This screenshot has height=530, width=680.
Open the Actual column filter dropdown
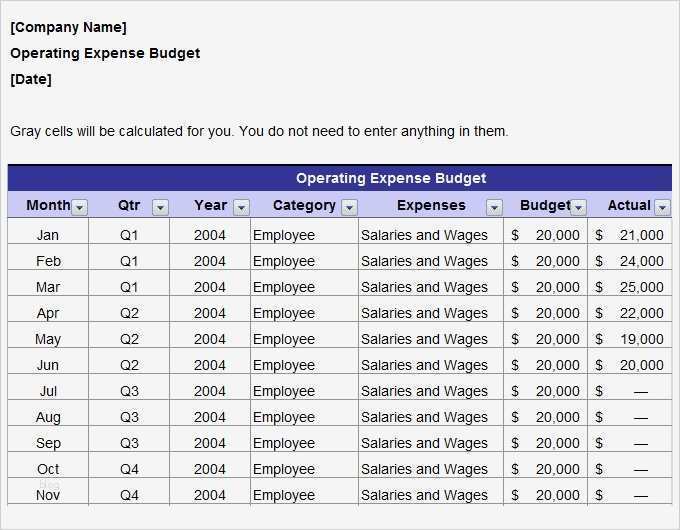pos(662,207)
